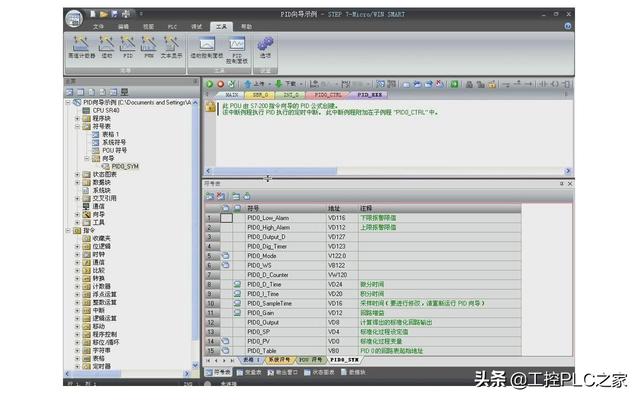
Task: Launch the PID wizard in the ribbon
Action: [x=128, y=47]
